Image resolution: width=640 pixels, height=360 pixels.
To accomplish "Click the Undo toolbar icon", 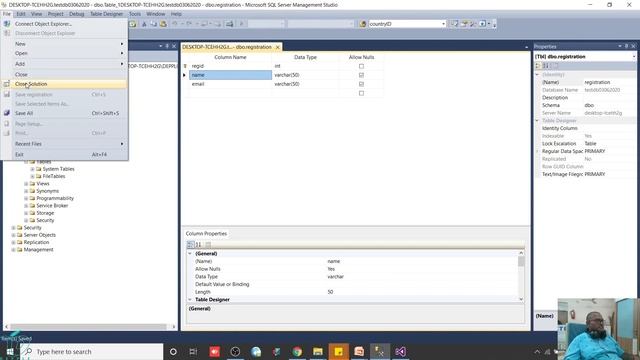I will (x=175, y=24).
